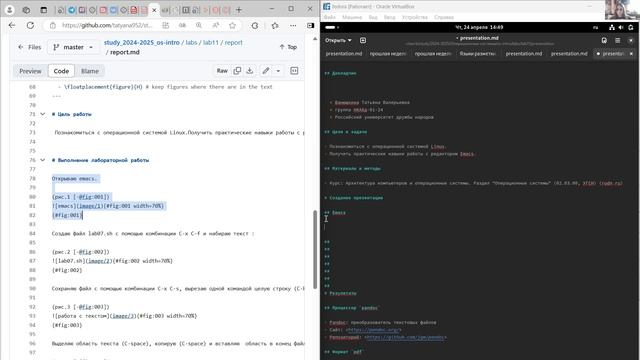Image resolution: width=640 pixels, height=360 pixels.
Task: Open the master branch dropdown
Action: 73,47
